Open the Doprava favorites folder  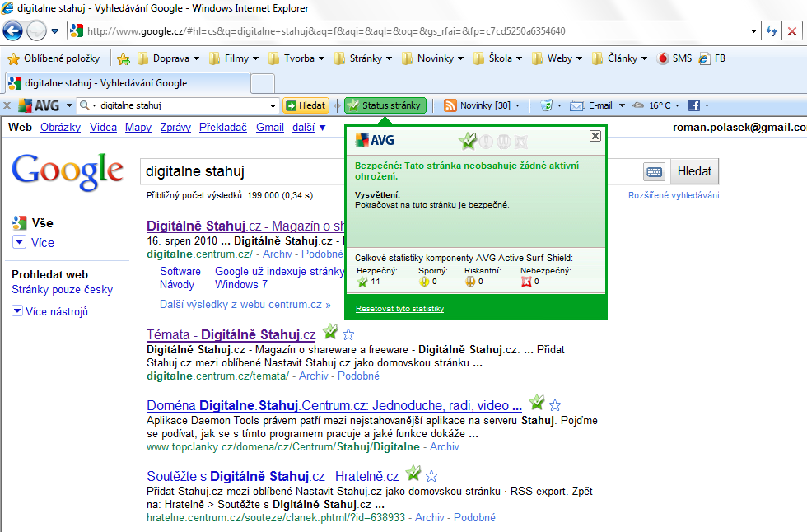click(x=168, y=58)
